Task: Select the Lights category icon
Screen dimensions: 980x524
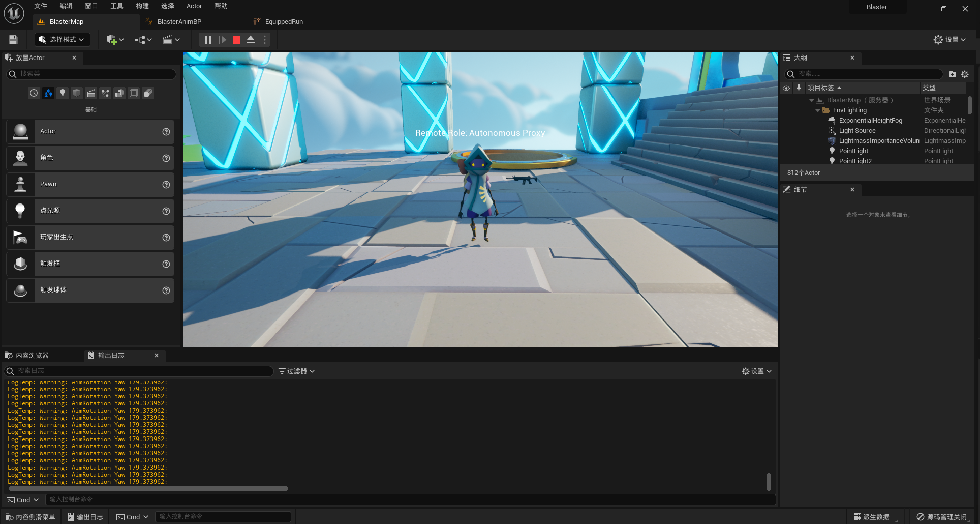Action: 63,93
